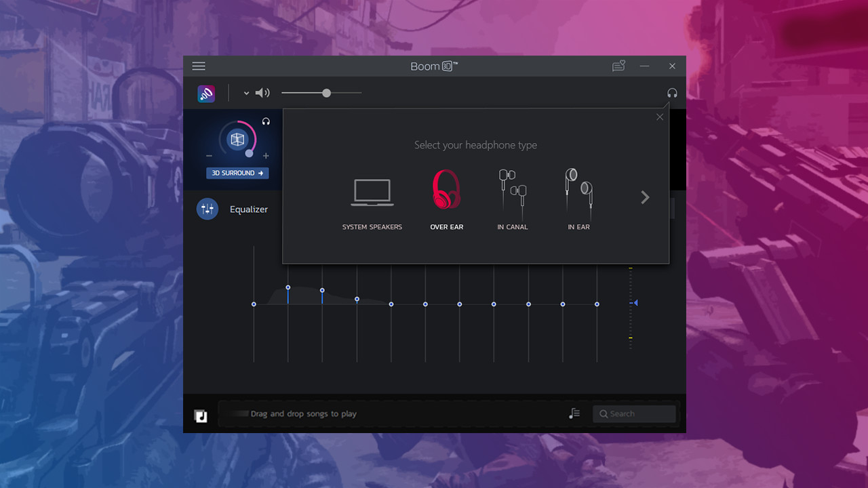868x488 pixels.
Task: Expand the audio output device dropdown
Action: click(x=246, y=93)
